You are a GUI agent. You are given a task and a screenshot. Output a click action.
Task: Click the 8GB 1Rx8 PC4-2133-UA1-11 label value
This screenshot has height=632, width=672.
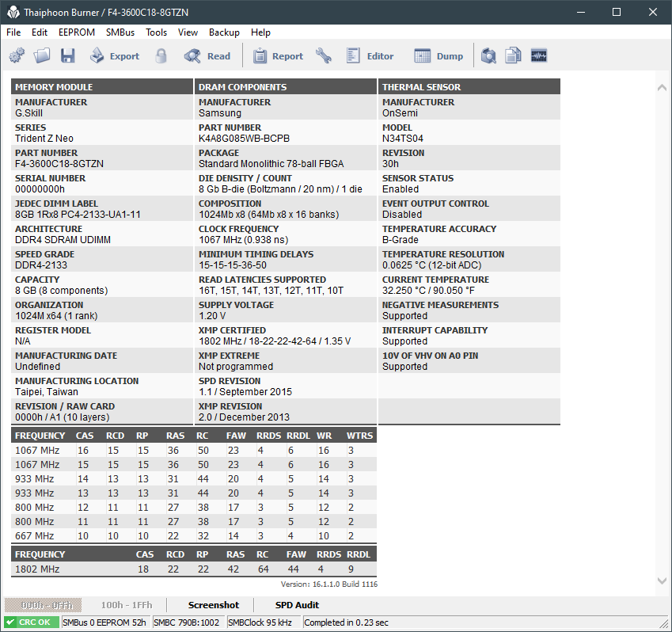tap(78, 215)
